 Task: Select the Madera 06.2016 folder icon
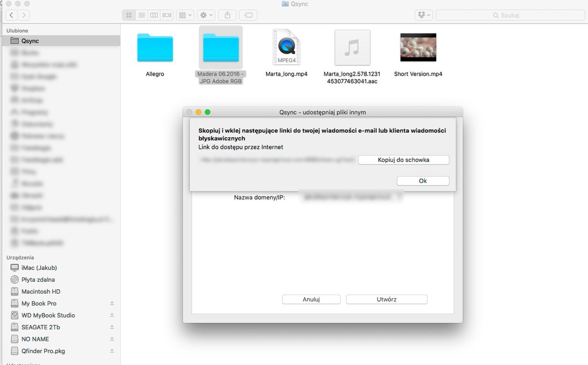[221, 48]
